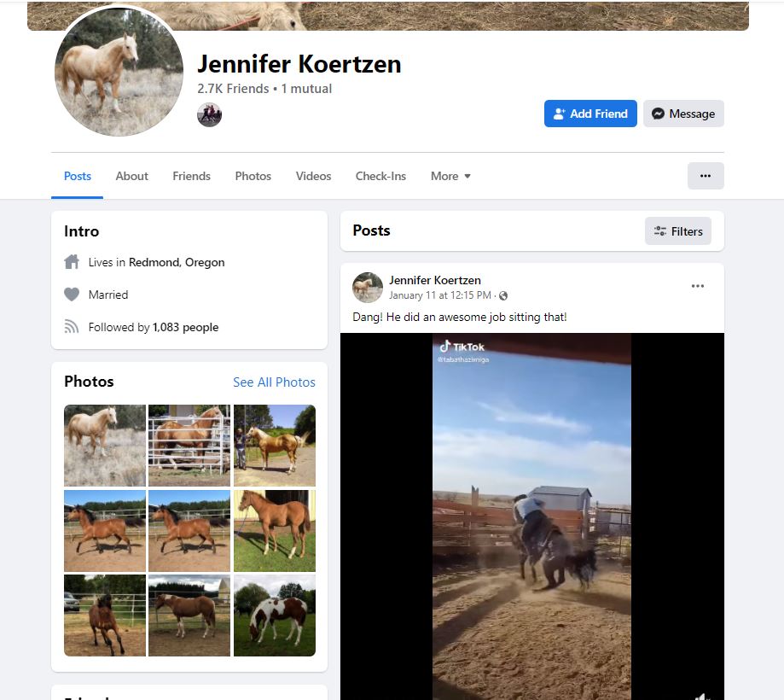Select the Check-Ins tab
This screenshot has height=700, width=784.
click(380, 176)
